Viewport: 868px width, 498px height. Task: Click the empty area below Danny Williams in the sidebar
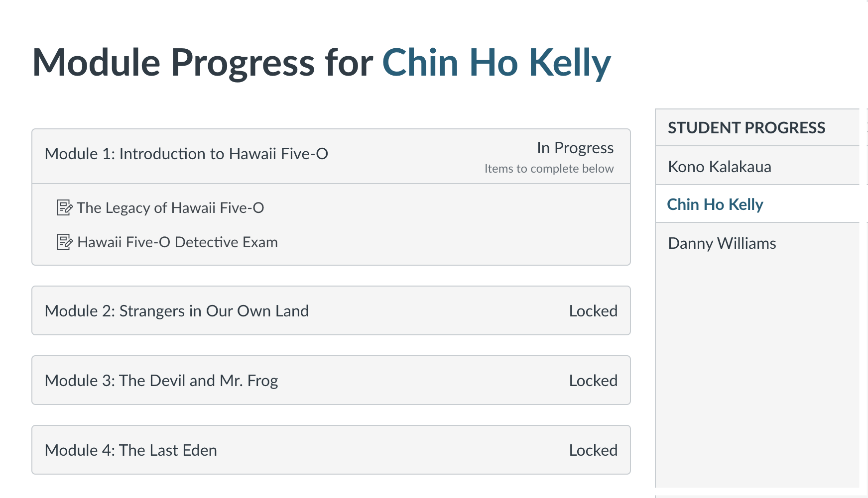(757, 373)
